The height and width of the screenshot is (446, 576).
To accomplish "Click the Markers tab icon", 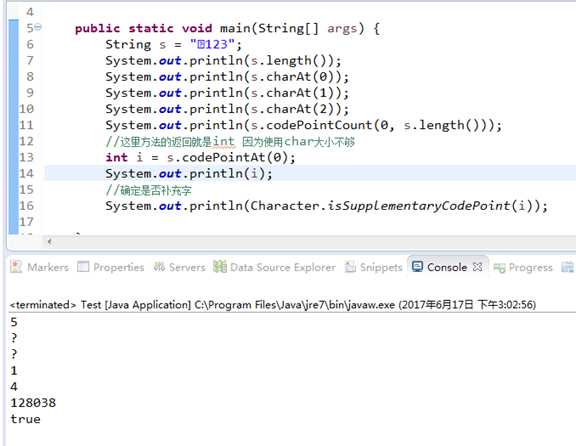I will [x=16, y=266].
